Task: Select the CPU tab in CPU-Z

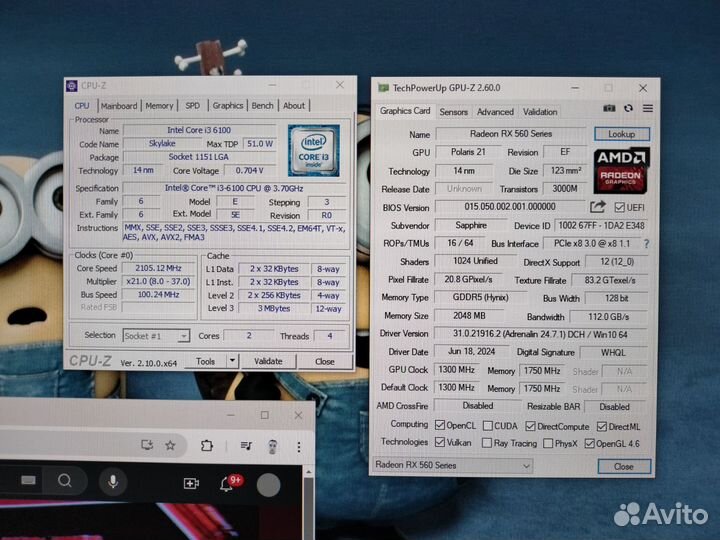Action: [x=82, y=106]
